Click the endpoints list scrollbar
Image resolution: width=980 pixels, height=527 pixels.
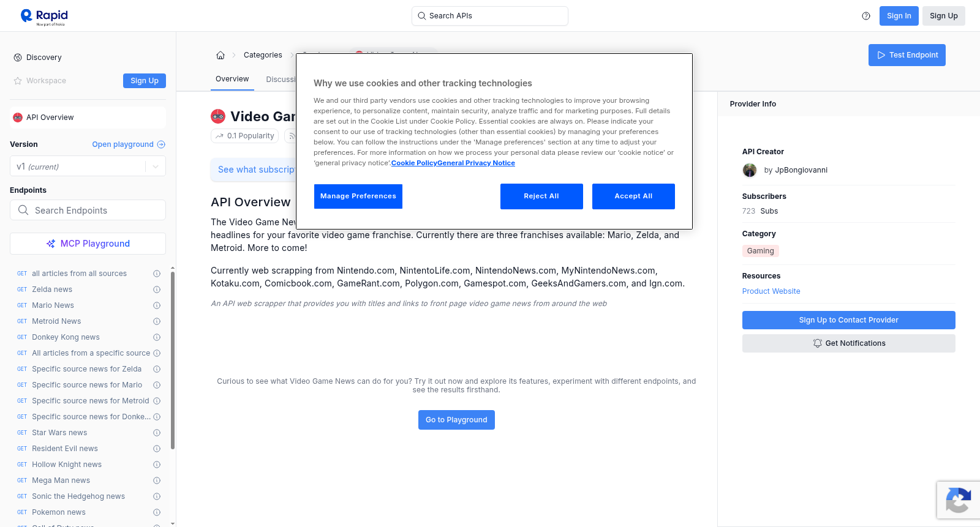pyautogui.click(x=173, y=360)
